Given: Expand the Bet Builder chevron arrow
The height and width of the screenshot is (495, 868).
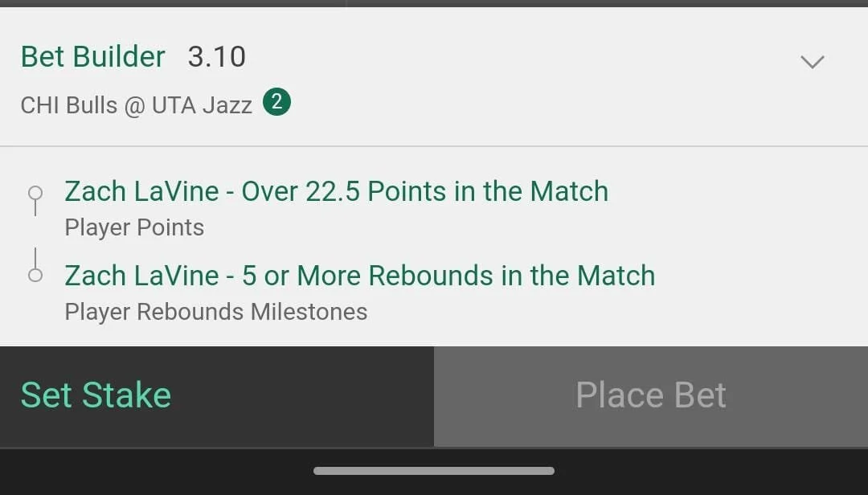Looking at the screenshot, I should tap(812, 61).
